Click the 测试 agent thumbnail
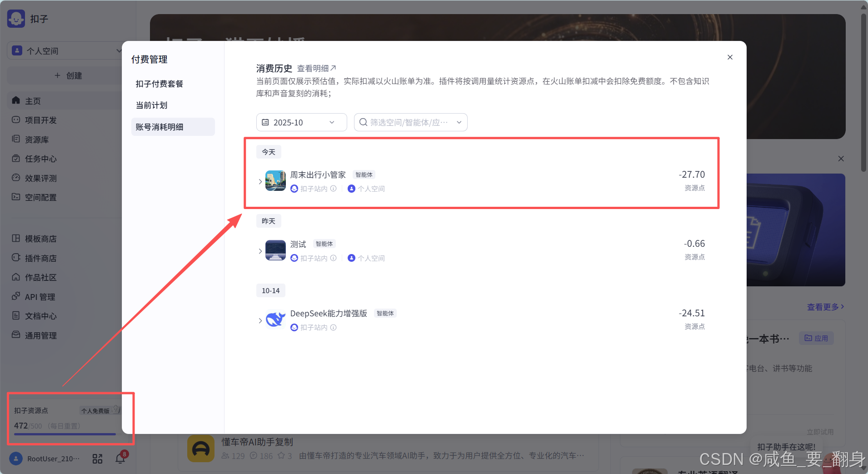Viewport: 868px width, 474px height. (x=275, y=250)
